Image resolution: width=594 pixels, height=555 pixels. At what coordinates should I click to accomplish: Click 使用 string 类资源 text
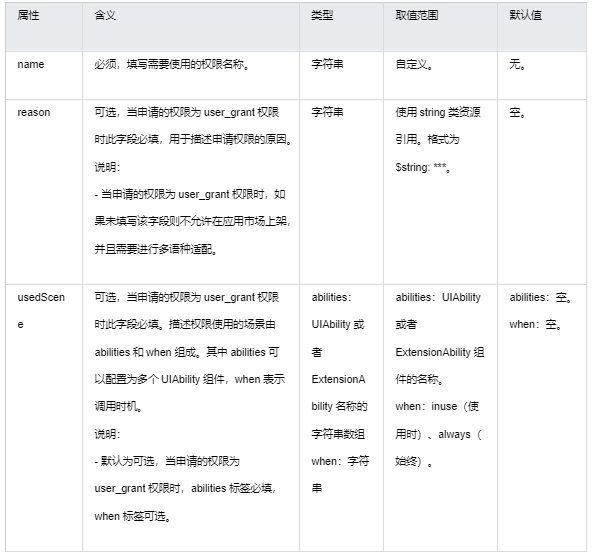click(438, 113)
